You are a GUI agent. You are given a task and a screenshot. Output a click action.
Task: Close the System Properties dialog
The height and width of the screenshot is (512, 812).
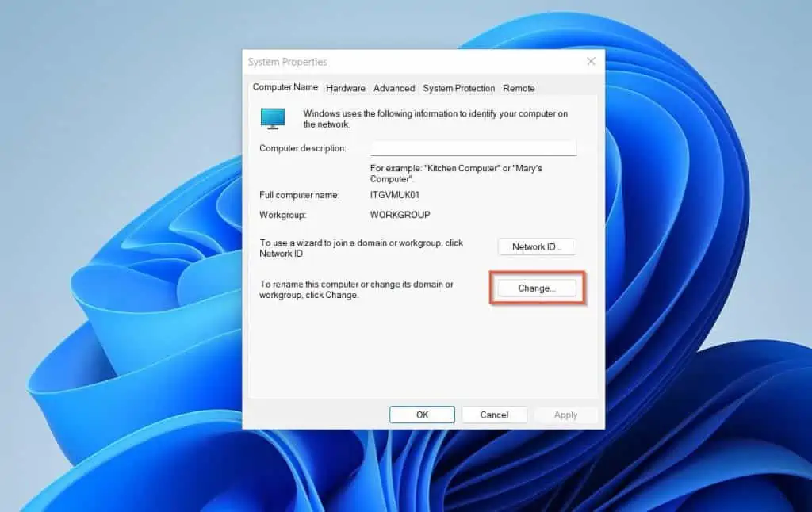[x=591, y=61]
